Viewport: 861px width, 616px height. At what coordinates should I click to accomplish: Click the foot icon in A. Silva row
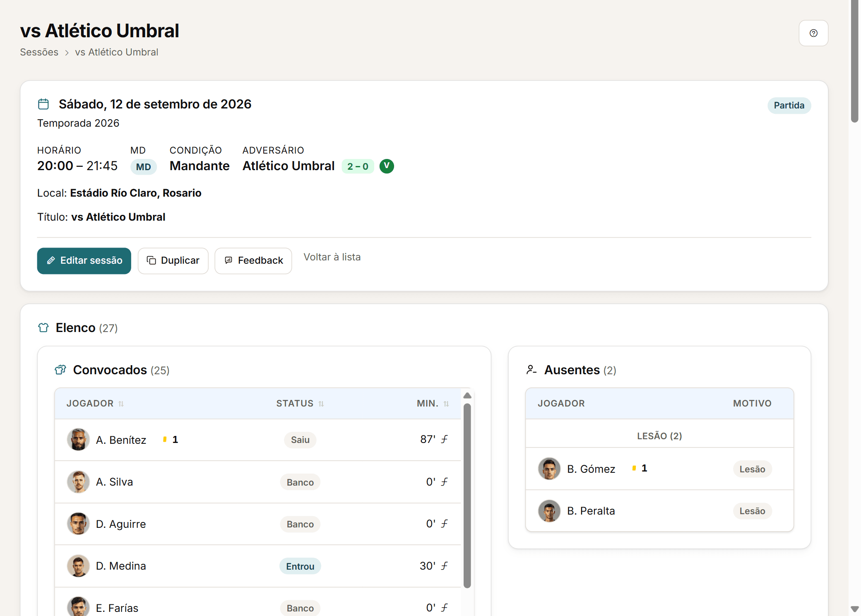click(445, 482)
